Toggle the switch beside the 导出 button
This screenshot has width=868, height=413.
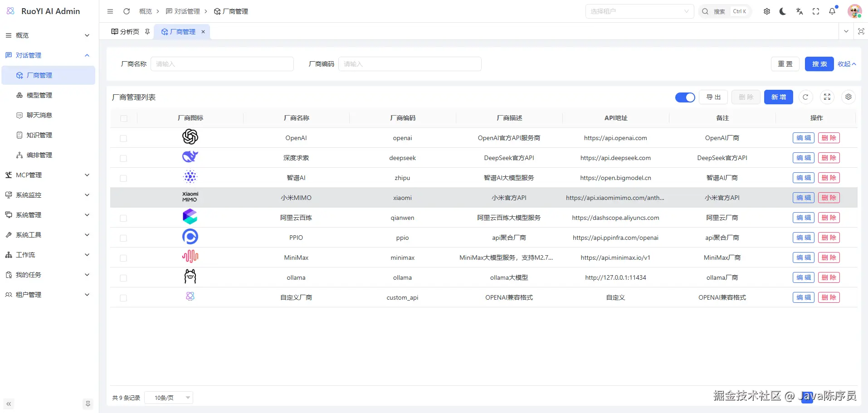coord(685,97)
